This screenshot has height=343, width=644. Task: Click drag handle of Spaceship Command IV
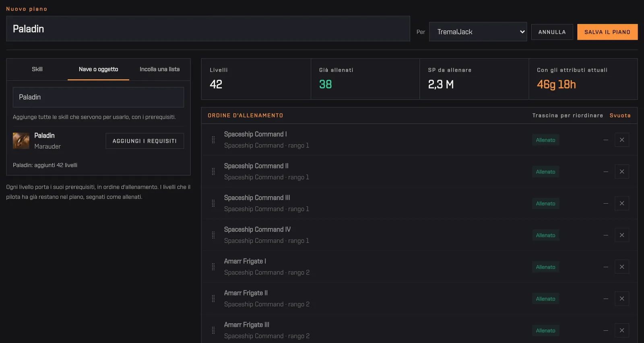[213, 235]
